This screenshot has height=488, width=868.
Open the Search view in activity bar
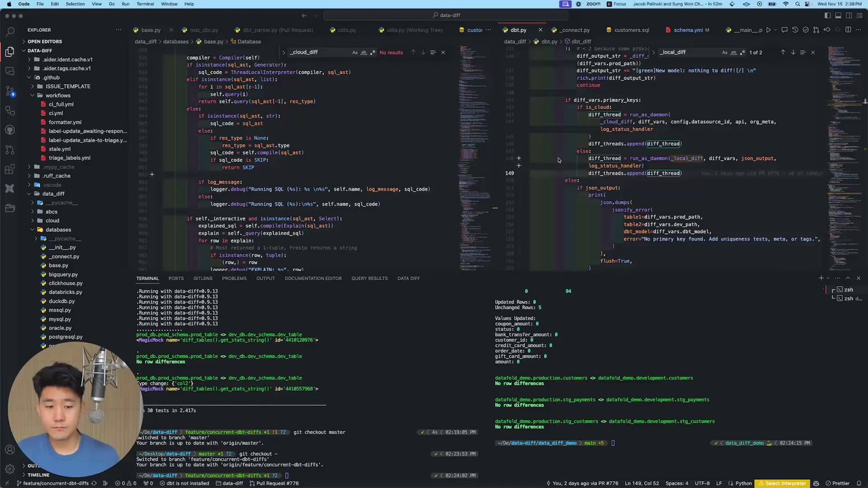[9, 31]
